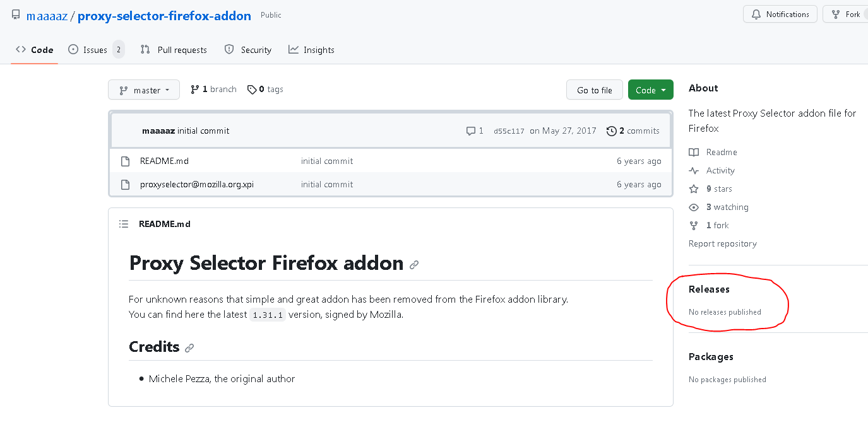Click the file icon next to README.md row
This screenshot has width=868, height=437.
(x=125, y=161)
